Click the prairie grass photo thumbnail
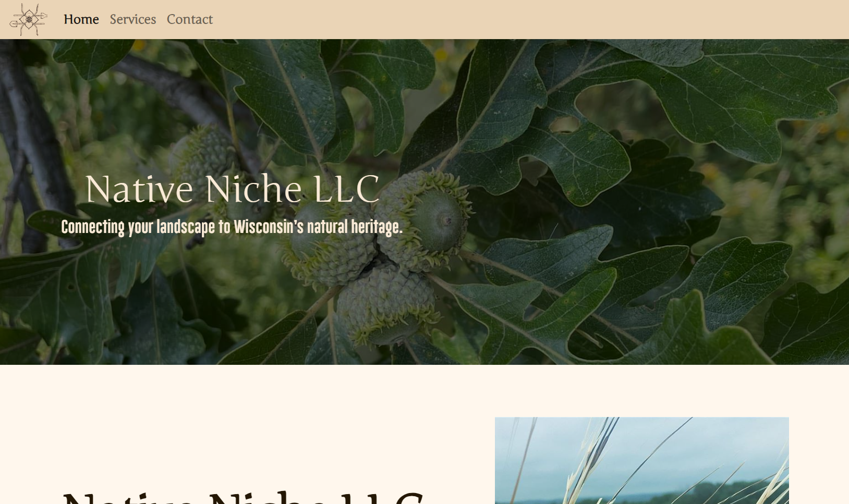This screenshot has width=849, height=504. 641,460
